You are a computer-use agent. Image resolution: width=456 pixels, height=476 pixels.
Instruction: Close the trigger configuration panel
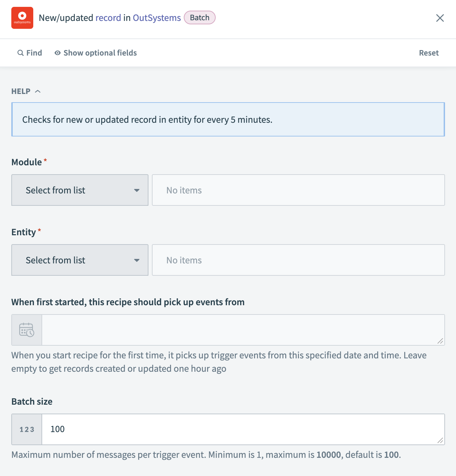click(440, 18)
